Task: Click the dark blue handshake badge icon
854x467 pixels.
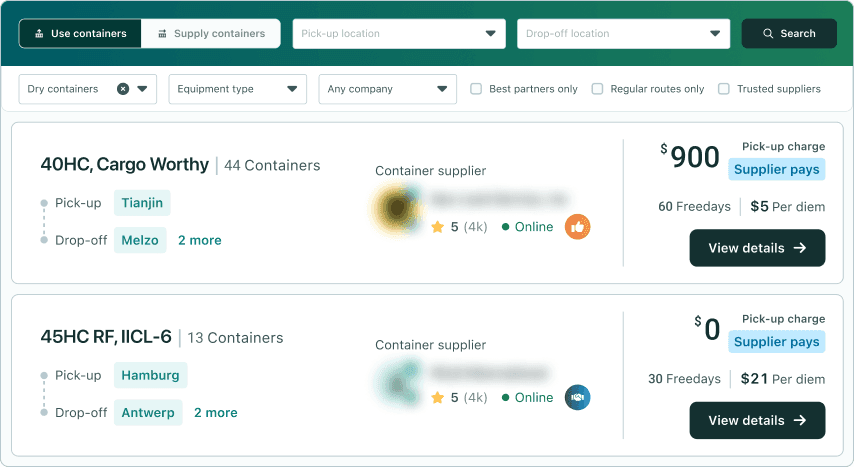Action: point(577,397)
